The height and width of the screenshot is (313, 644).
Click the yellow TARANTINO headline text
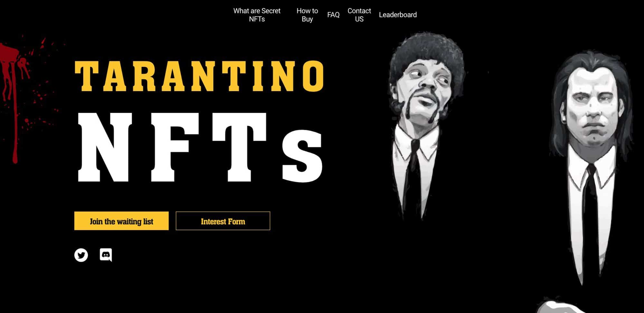(x=199, y=76)
